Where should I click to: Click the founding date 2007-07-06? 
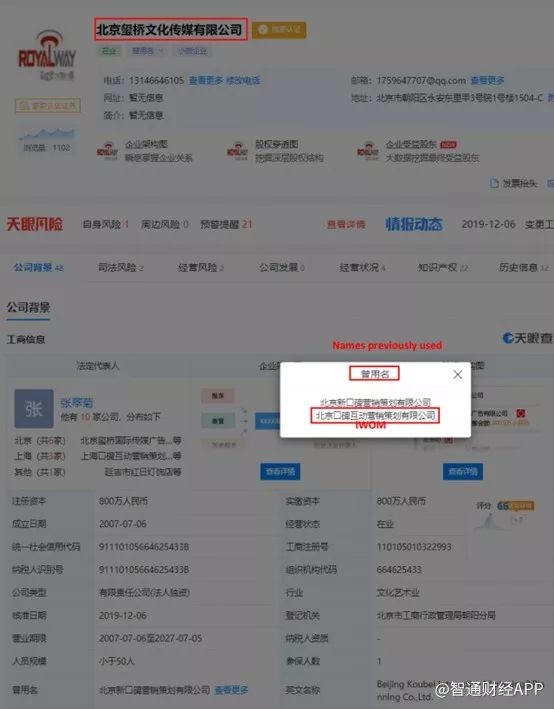[123, 524]
